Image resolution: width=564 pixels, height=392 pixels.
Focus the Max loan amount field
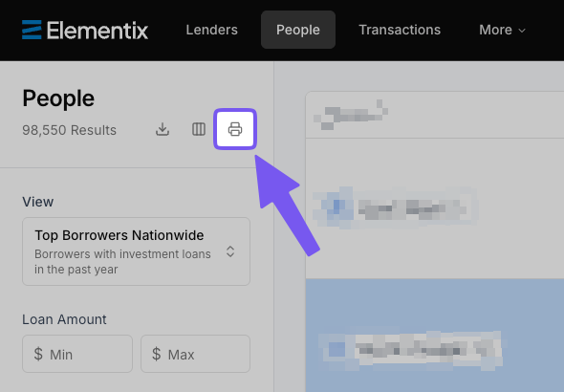(195, 354)
